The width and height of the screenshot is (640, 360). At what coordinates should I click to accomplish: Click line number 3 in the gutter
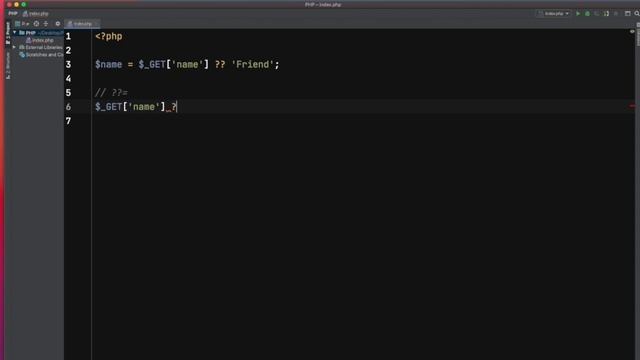(x=68, y=64)
